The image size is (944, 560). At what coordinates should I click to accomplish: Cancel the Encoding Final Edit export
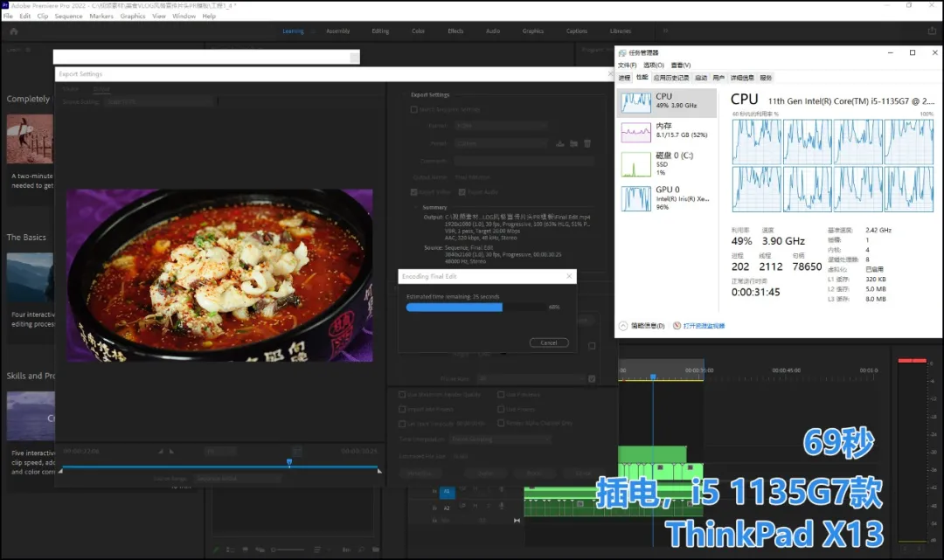coord(549,342)
